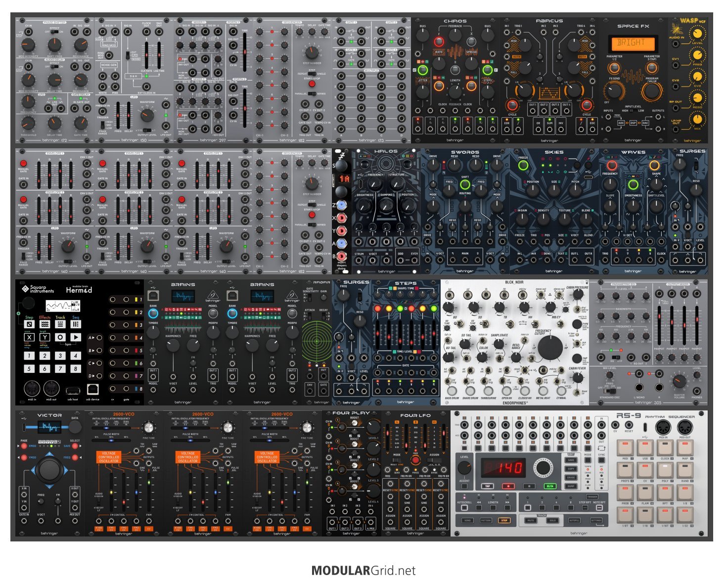Switch Hermod to Effects mode

[45, 324]
